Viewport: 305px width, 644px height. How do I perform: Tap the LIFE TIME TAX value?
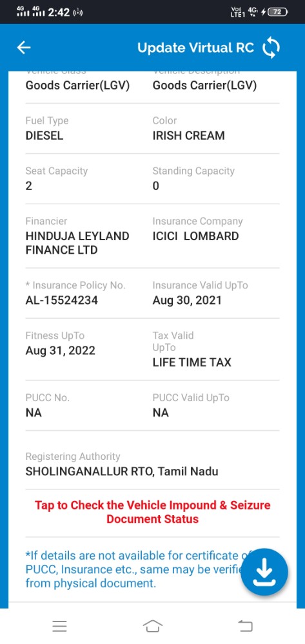coord(192,362)
